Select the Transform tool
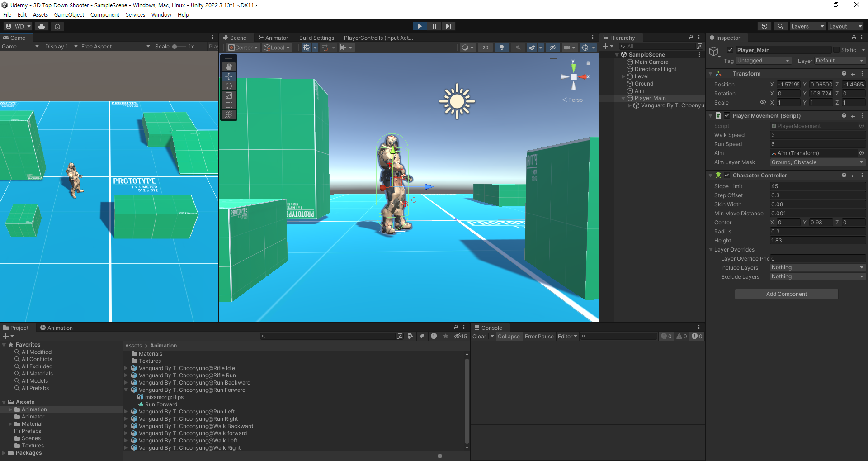Image resolution: width=868 pixels, height=461 pixels. (229, 114)
